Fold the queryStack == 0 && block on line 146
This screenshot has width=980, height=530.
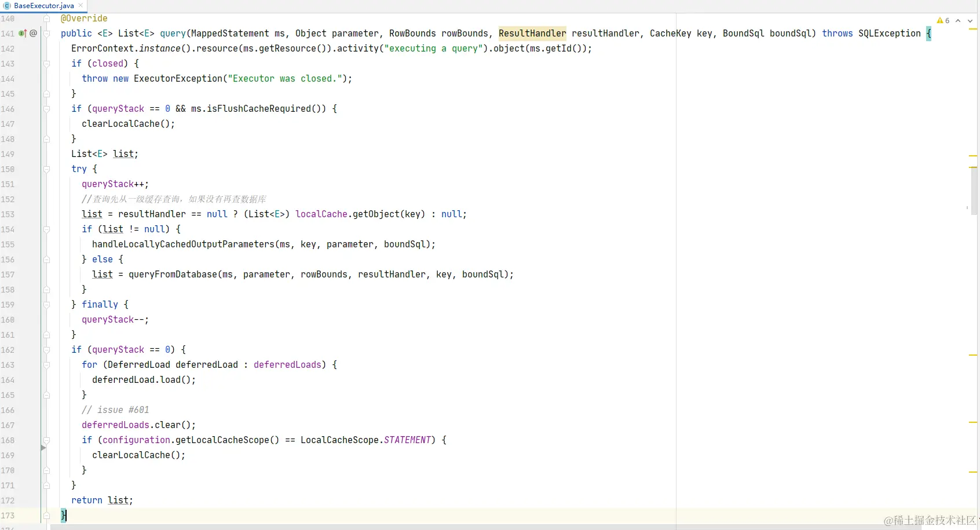(x=46, y=109)
